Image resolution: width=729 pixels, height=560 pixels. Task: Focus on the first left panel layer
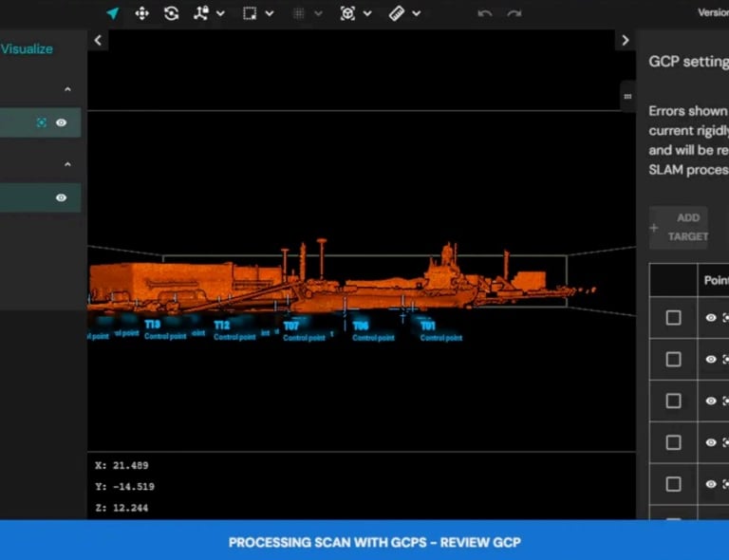coord(42,122)
